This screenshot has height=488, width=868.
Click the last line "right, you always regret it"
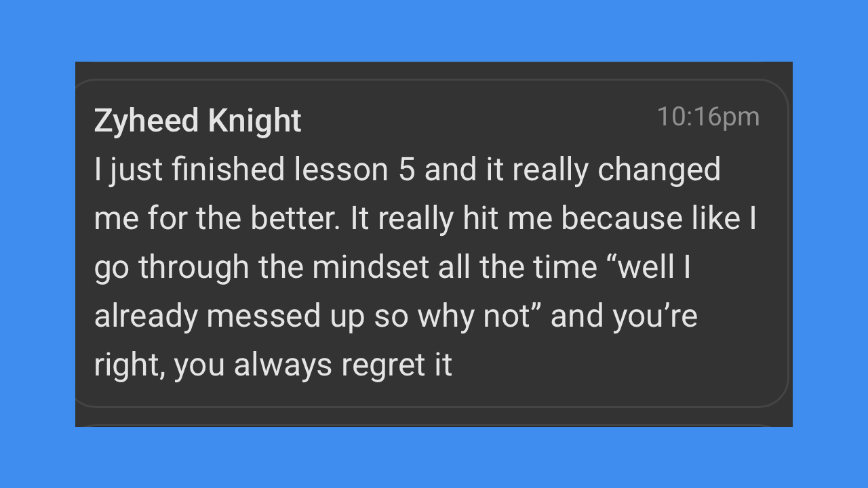(x=273, y=366)
